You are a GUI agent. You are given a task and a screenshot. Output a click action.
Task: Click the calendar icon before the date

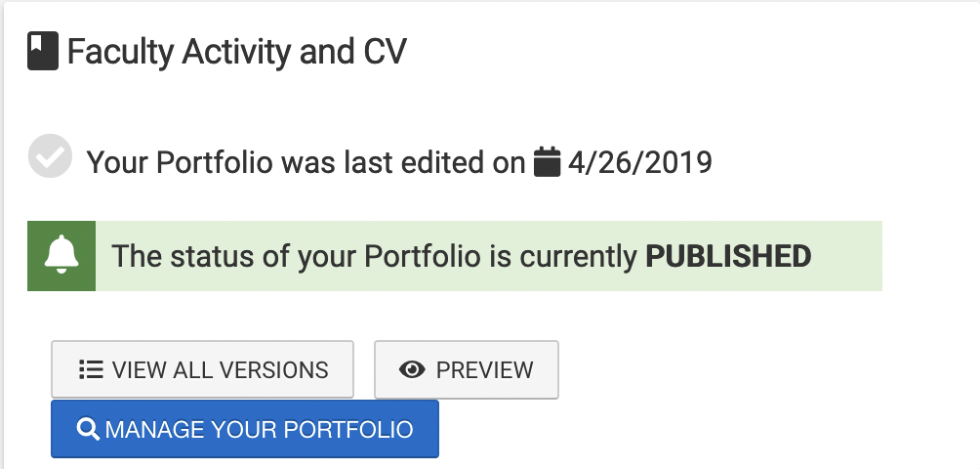click(x=549, y=161)
